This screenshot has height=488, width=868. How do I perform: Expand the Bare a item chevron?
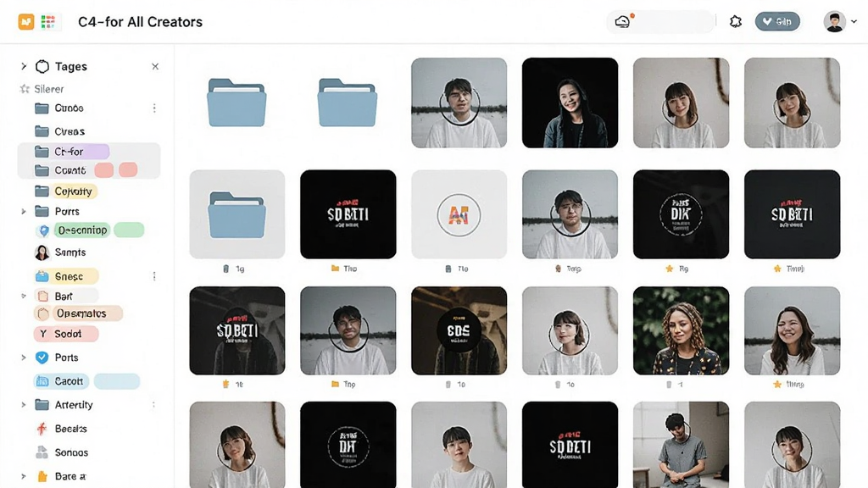(x=23, y=476)
